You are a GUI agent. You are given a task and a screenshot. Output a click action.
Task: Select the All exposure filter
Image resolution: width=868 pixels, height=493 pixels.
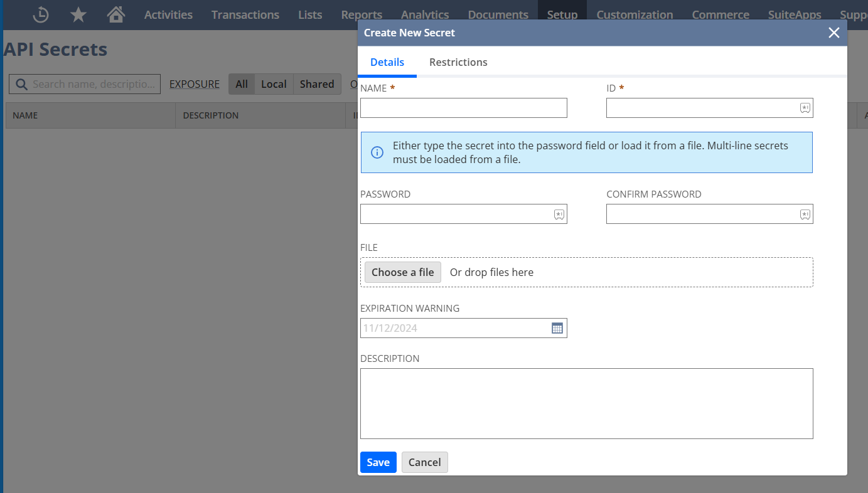pos(242,84)
